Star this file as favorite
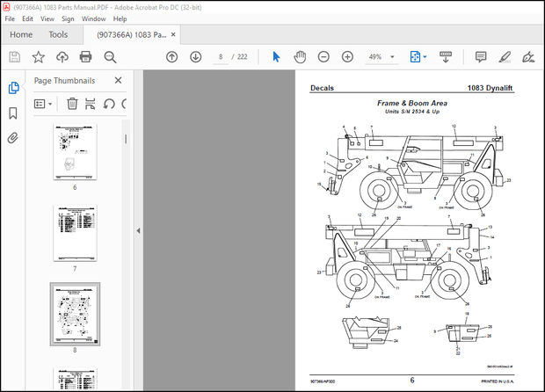 [39, 56]
